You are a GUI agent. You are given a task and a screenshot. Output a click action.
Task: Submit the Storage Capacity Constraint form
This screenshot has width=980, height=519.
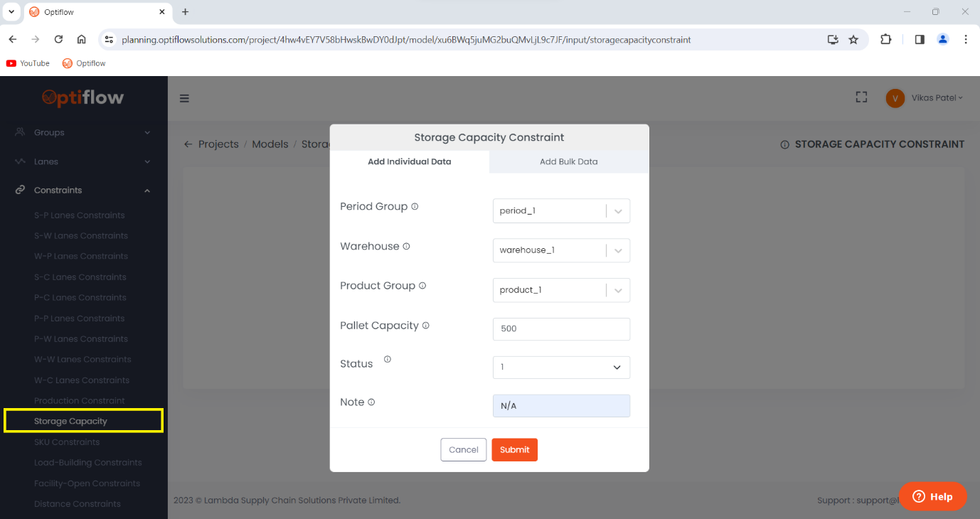coord(514,449)
